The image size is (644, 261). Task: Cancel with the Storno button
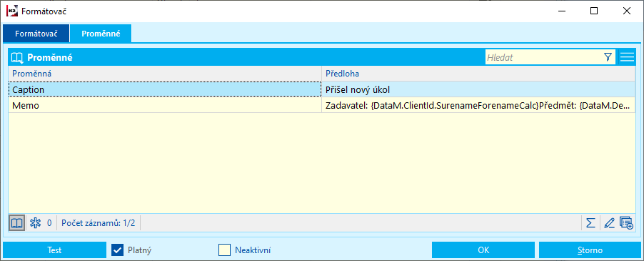590,250
